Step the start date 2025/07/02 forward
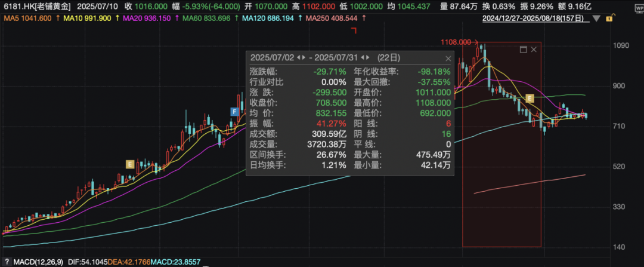The image size is (644, 267). coord(303,58)
